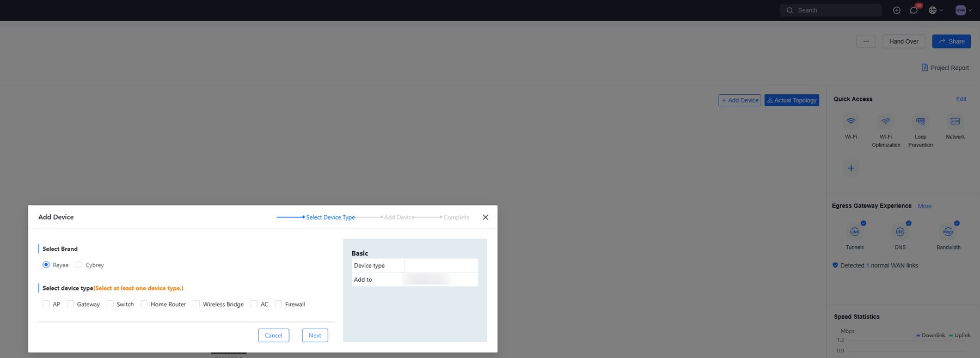
Task: Open the Wi-Fi quick access icon
Action: pos(851,121)
